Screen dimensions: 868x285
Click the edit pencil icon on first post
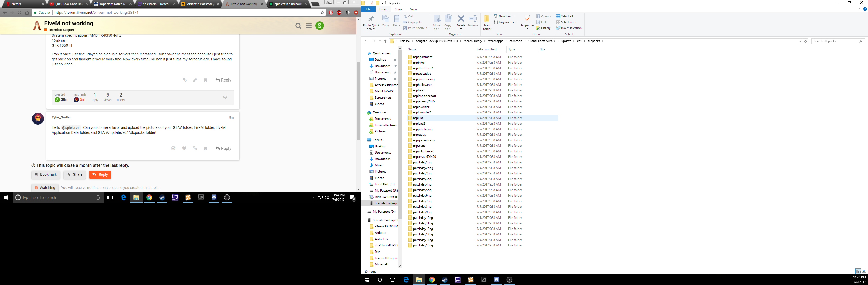[195, 80]
